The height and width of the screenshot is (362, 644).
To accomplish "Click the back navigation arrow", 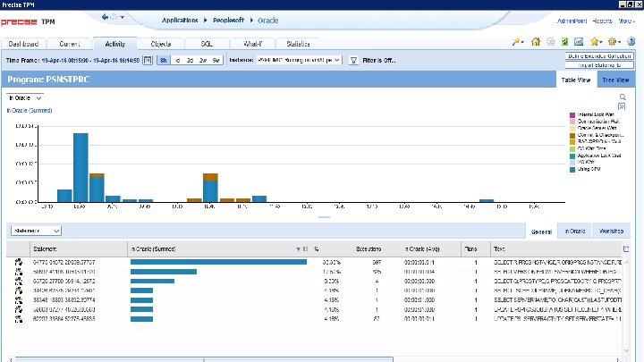I will coord(106,17).
